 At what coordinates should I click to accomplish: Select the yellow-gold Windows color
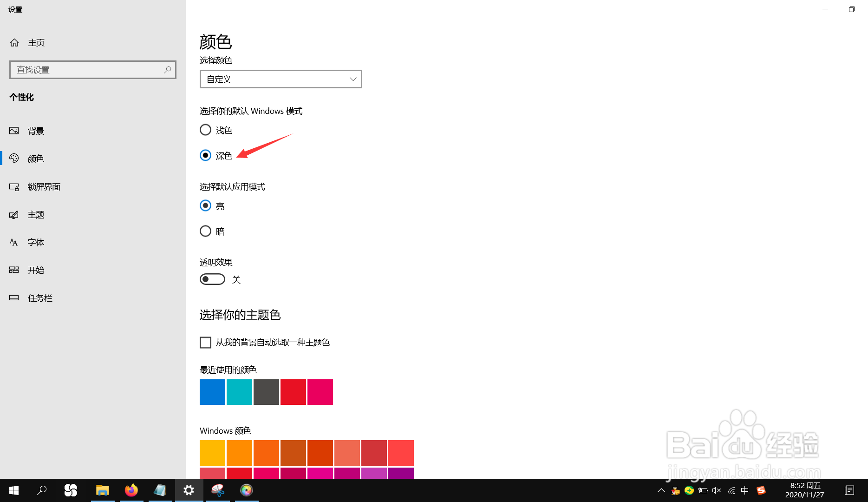click(x=212, y=453)
